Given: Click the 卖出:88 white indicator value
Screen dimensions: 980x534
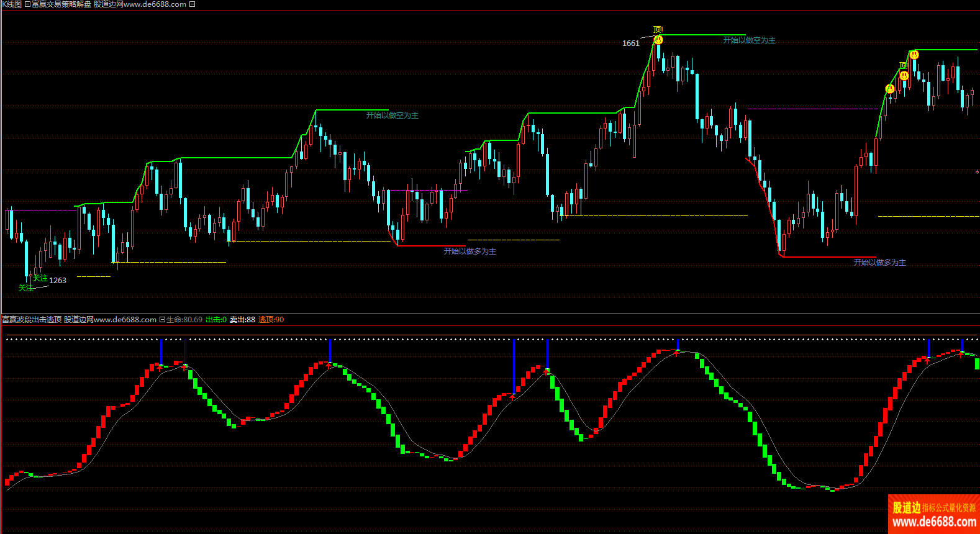Looking at the screenshot, I should tap(242, 320).
